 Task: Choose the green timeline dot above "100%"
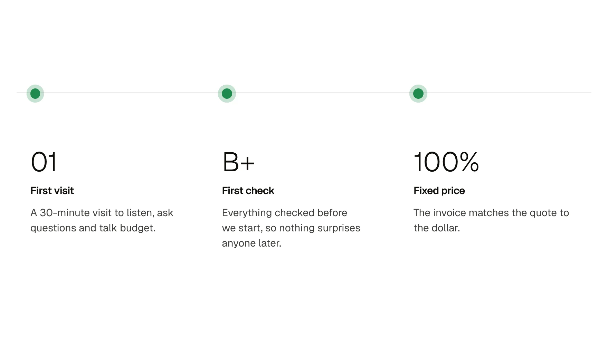click(418, 93)
